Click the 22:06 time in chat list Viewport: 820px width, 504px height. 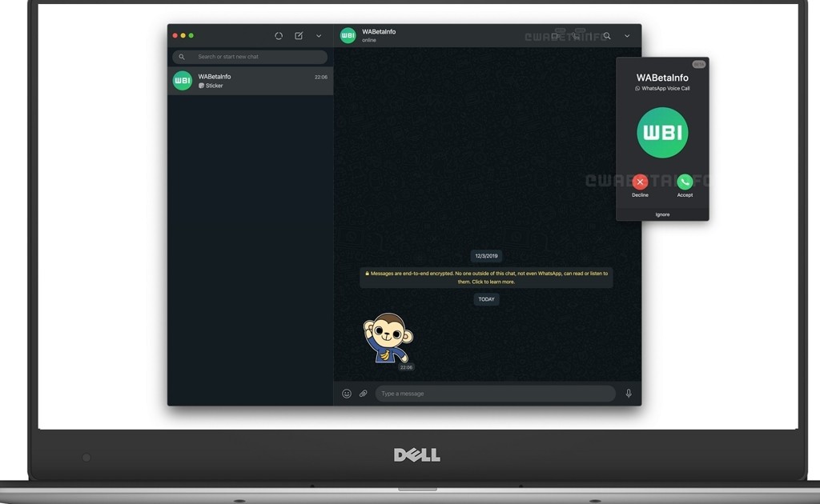click(x=321, y=78)
